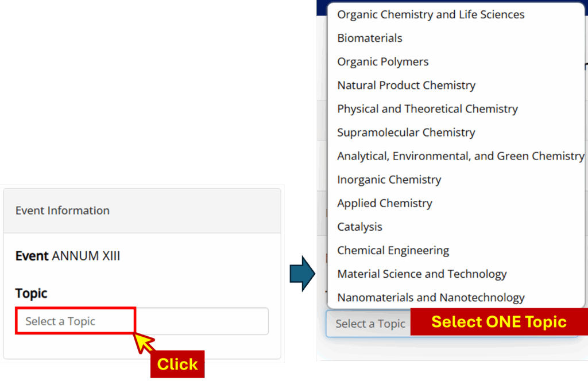The image size is (588, 385).
Task: Select Nanomaterials and Nanotechnology topic
Action: tap(431, 297)
